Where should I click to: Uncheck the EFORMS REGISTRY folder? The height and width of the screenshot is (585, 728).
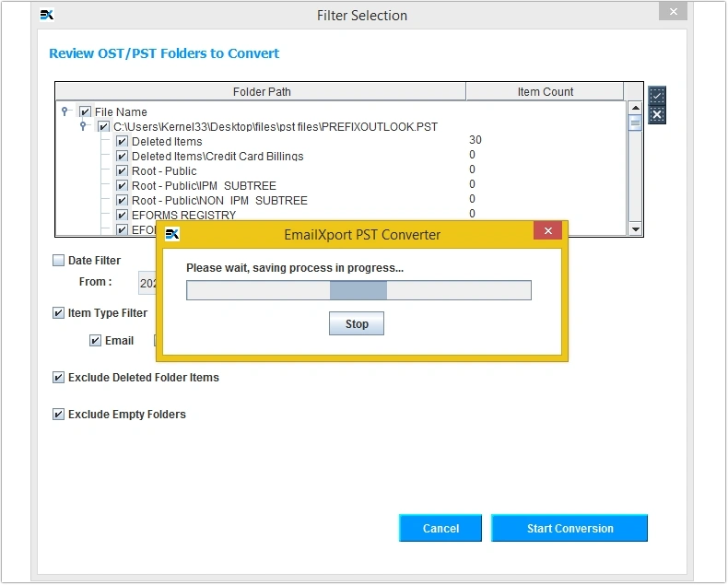(x=122, y=216)
